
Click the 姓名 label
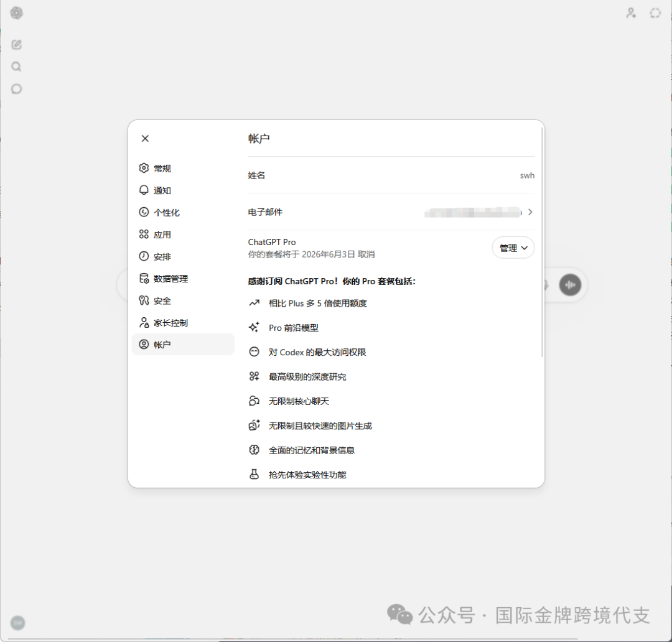(x=256, y=175)
